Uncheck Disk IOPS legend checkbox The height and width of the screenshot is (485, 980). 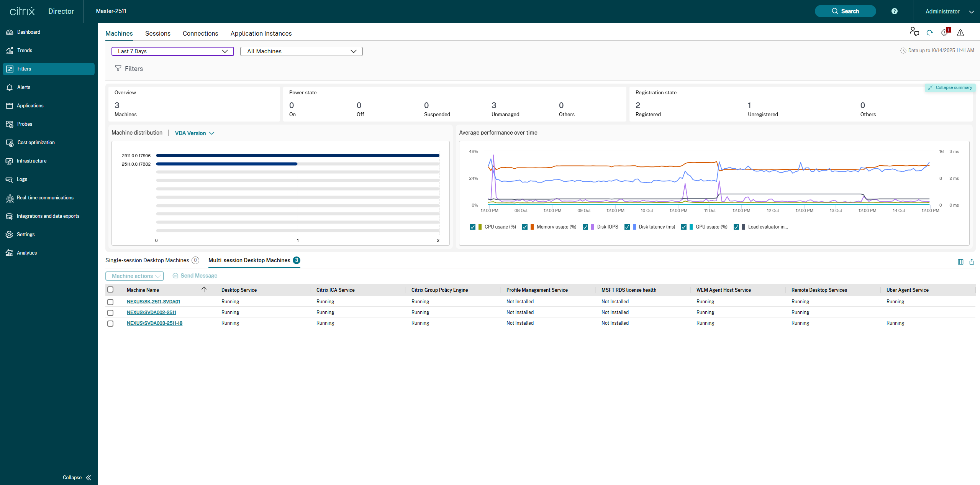585,227
